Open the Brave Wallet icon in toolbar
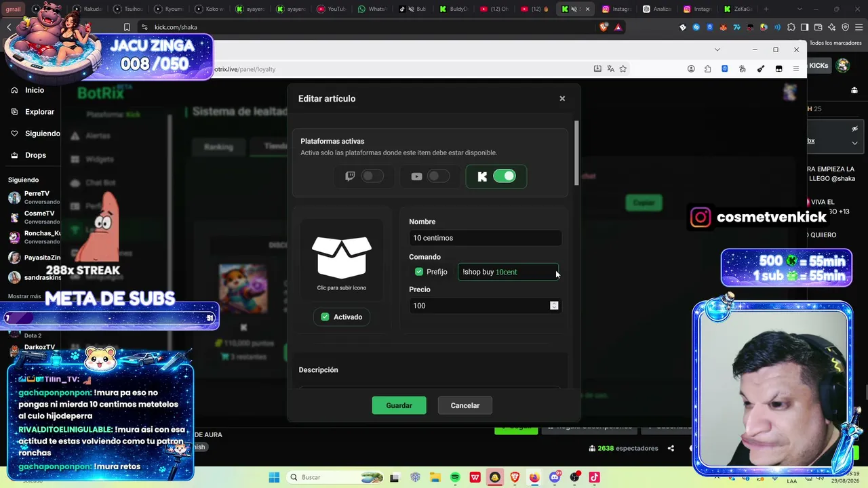This screenshot has width=868, height=488. click(x=818, y=27)
